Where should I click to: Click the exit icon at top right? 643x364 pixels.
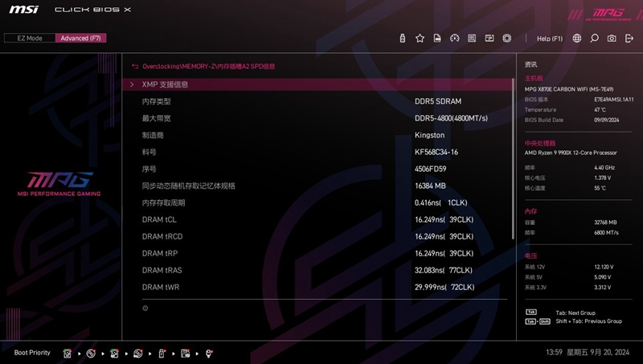coord(629,39)
